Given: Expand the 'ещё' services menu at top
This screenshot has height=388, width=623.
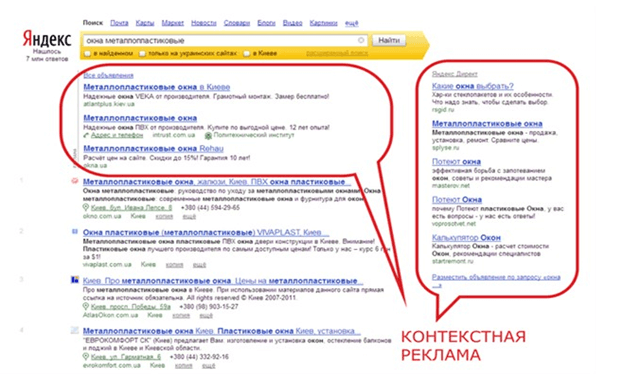Looking at the screenshot, I should tap(351, 23).
